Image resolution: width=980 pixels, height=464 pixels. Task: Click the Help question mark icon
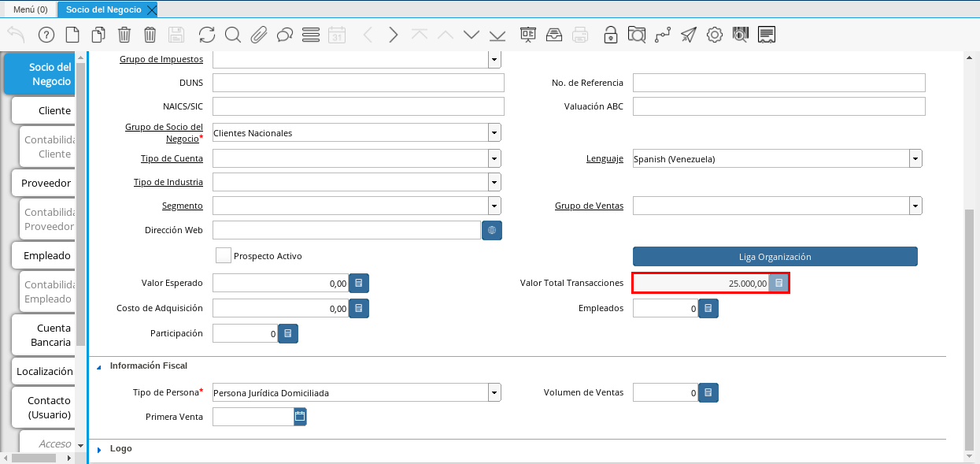46,35
